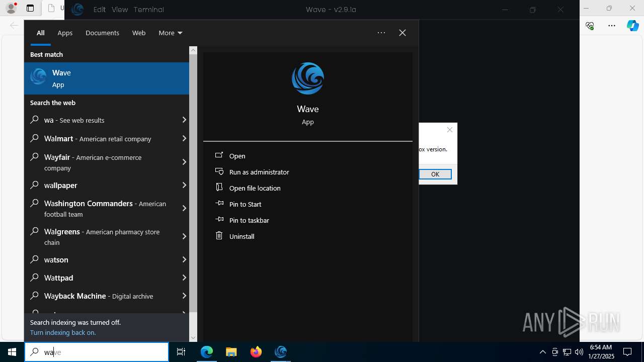
Task: Open the Terminal menu in Wave window
Action: pyautogui.click(x=149, y=9)
